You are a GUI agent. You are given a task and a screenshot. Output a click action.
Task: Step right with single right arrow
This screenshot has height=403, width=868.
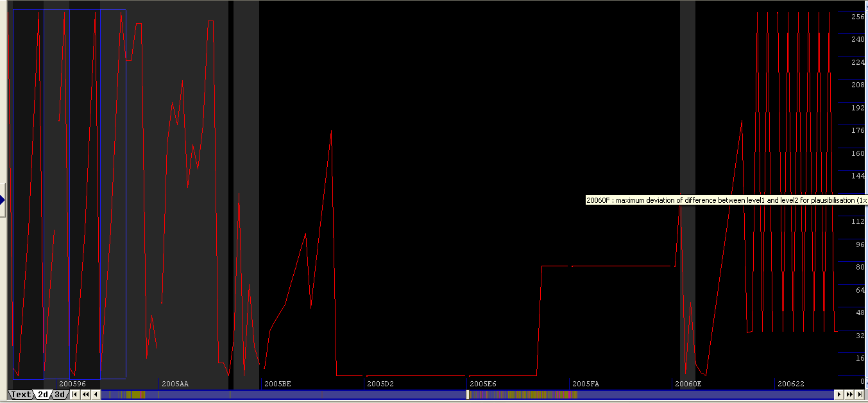point(838,395)
